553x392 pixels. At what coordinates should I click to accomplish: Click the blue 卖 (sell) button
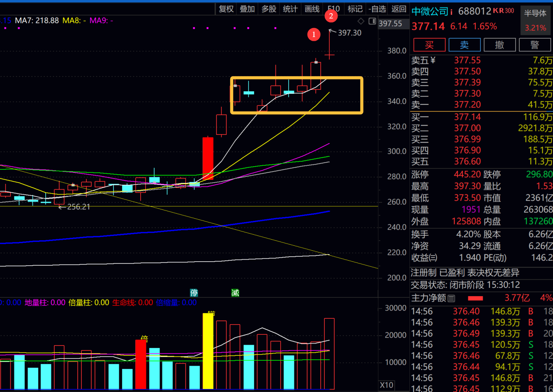(x=464, y=45)
